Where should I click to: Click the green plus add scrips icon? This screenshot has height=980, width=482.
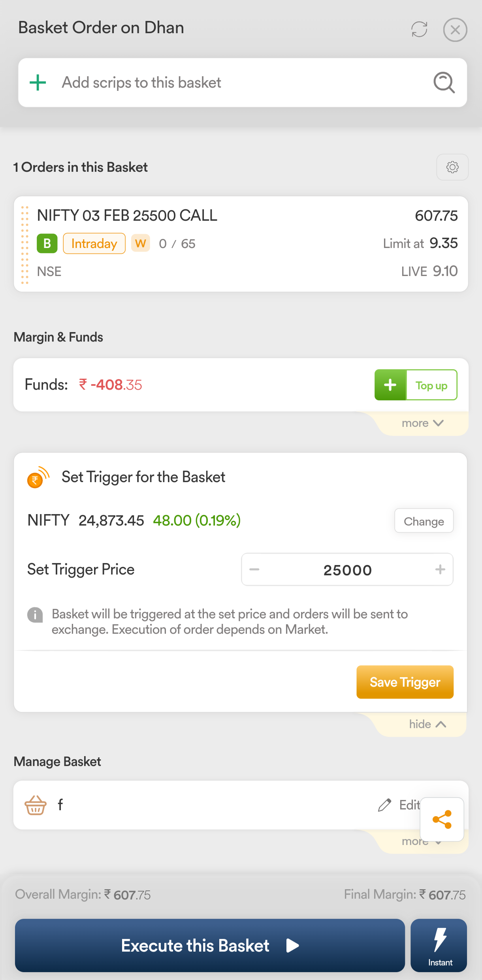coord(38,83)
